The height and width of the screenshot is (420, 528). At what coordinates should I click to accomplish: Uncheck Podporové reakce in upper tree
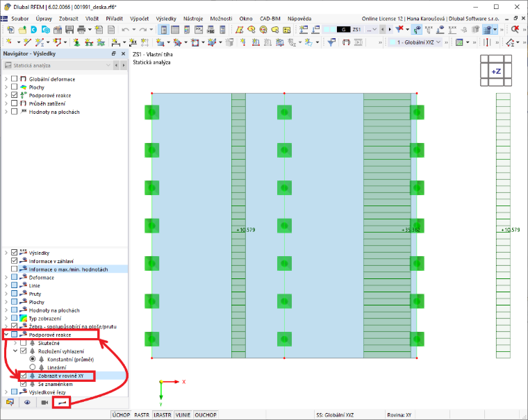[14, 95]
